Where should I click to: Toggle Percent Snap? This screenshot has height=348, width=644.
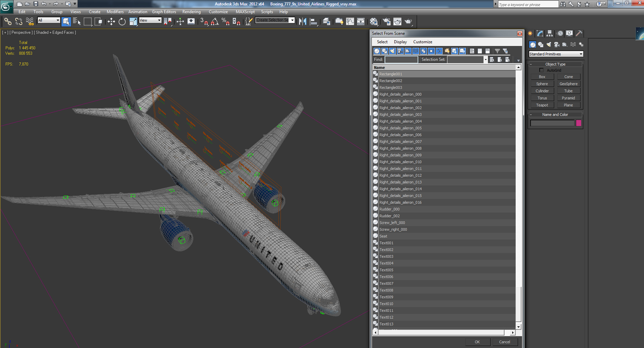[x=225, y=21]
